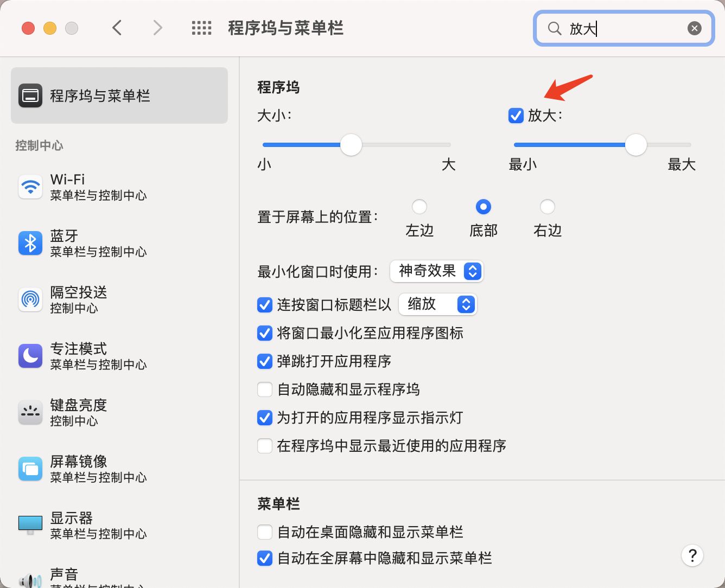
Task: Click the help question mark button
Action: click(x=692, y=555)
